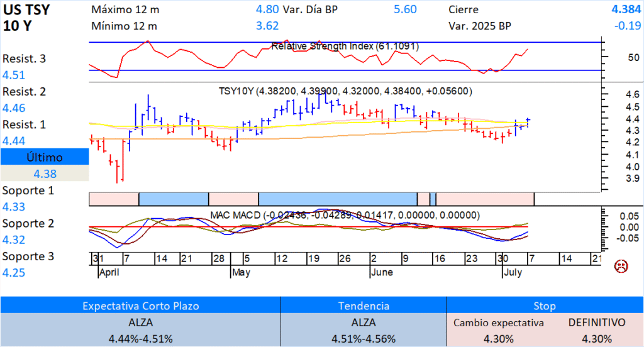Click the April month label on axis
Screen dimensions: 644x347
pyautogui.click(x=109, y=273)
